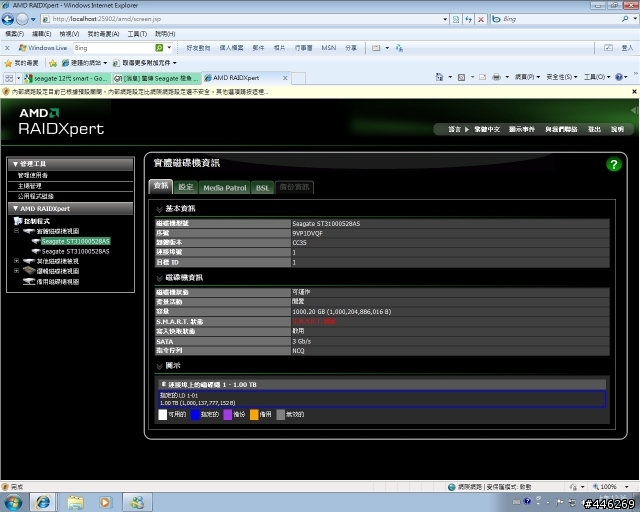This screenshot has height=512, width=640.
Task: Open the address bar history dropdown
Action: (x=445, y=19)
